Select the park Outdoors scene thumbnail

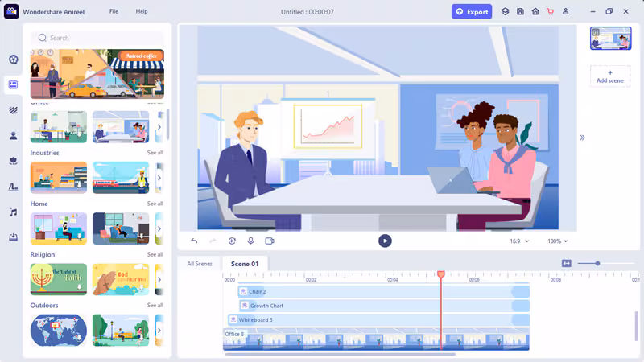tap(121, 331)
